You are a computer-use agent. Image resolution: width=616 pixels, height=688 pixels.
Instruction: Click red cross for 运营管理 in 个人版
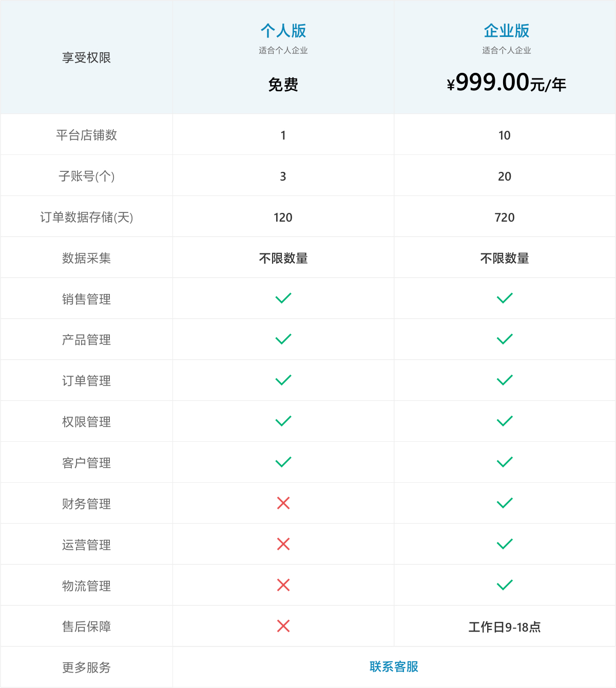pyautogui.click(x=283, y=544)
